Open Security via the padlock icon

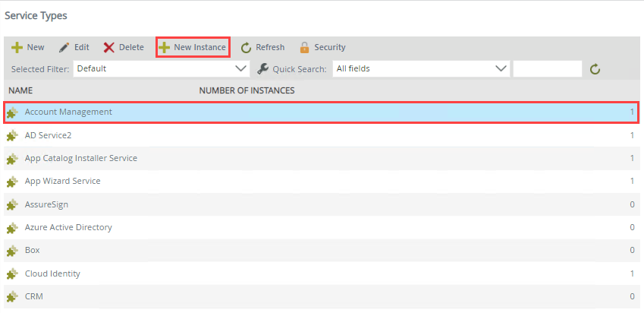point(304,47)
